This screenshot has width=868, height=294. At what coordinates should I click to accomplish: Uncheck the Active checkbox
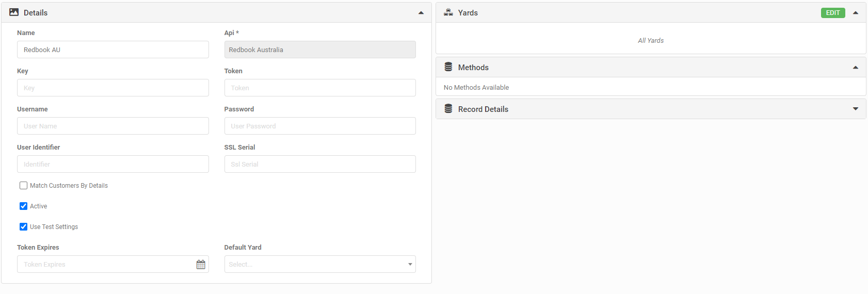pyautogui.click(x=24, y=206)
